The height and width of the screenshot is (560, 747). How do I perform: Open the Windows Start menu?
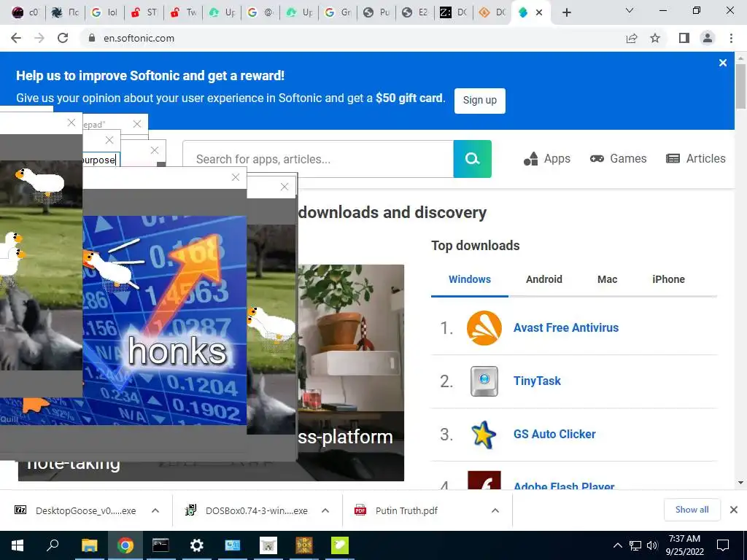18,545
